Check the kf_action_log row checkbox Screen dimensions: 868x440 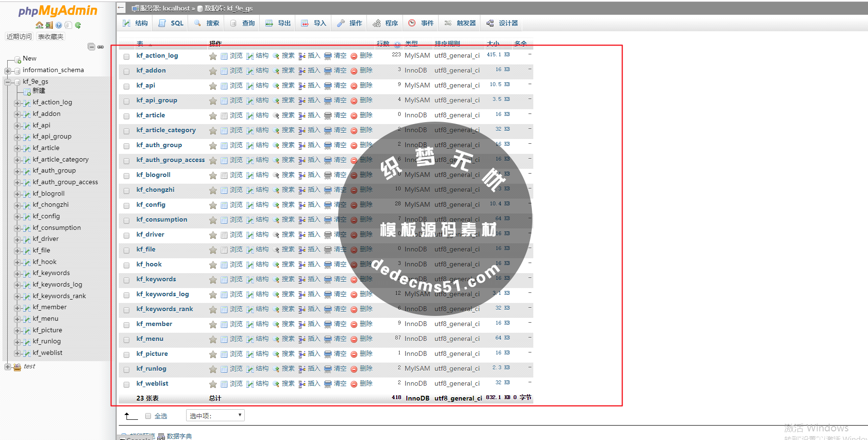click(126, 56)
